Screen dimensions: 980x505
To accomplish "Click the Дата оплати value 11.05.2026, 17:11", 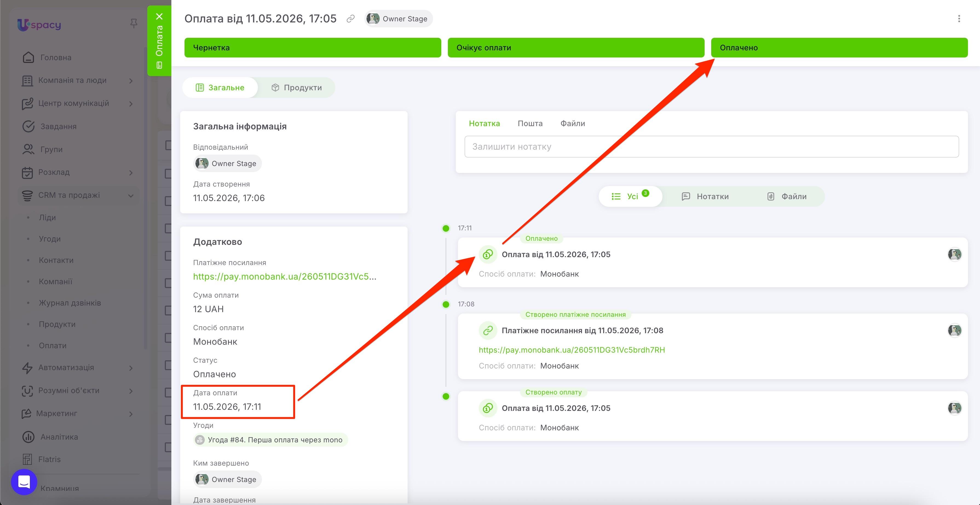I will click(x=227, y=407).
